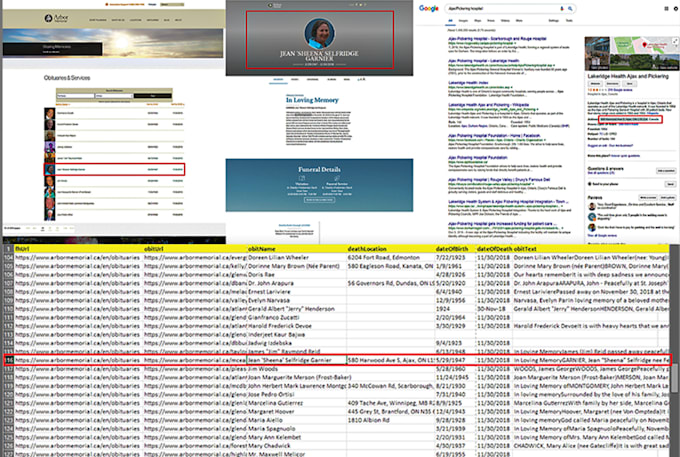This screenshot has height=457, width=680.
Task: Click the deathLocation column header
Action: pos(391,249)
